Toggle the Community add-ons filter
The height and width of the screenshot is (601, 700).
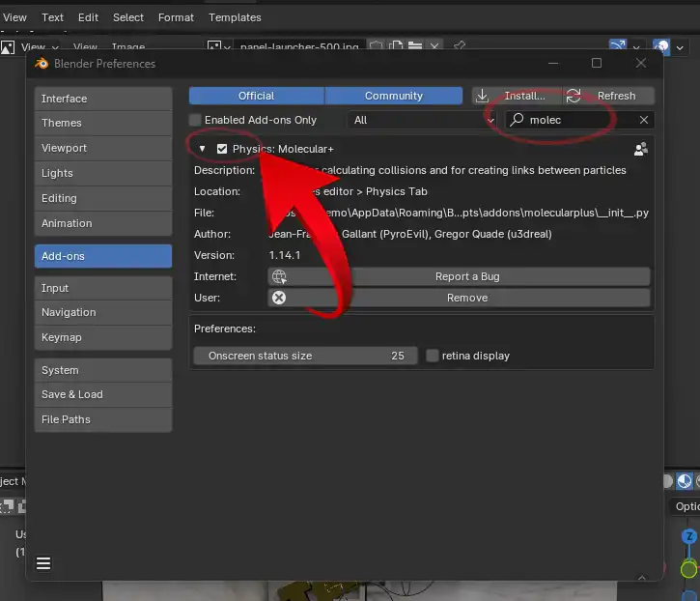coord(394,96)
